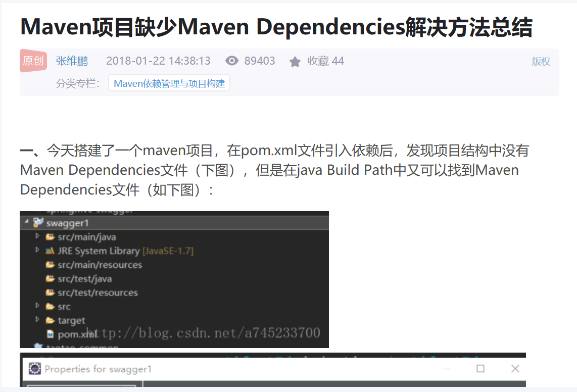Open author 张维鹏 profile link
577x392 pixels.
click(72, 61)
